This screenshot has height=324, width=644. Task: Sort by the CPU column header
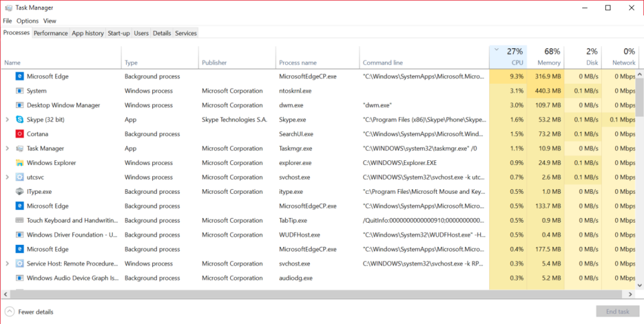point(508,57)
